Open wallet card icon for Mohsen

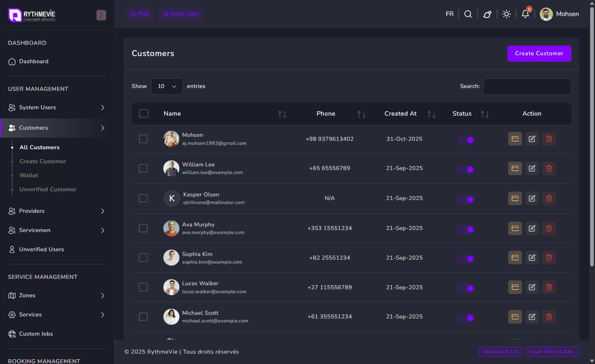[x=515, y=139]
